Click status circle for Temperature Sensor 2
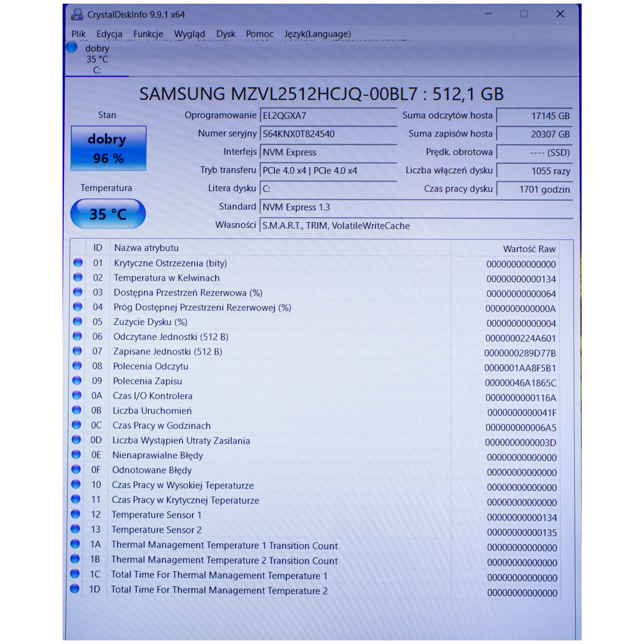The image size is (644, 644). point(75,529)
